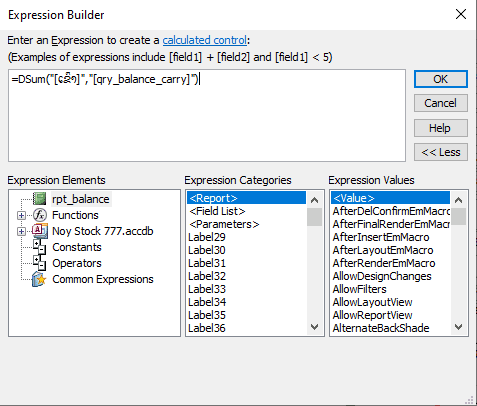Click the Expression Categories scroll down arrow
Image resolution: width=477 pixels, height=406 pixels.
314,327
